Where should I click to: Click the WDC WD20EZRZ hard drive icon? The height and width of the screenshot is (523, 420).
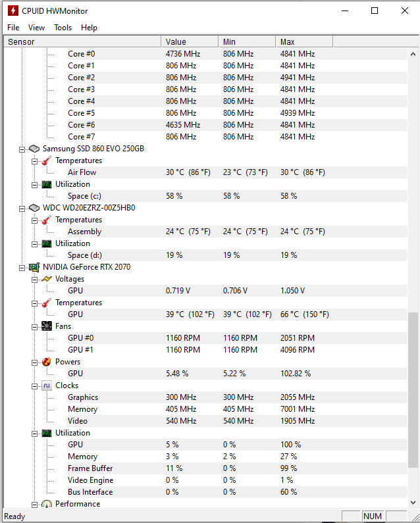point(34,208)
